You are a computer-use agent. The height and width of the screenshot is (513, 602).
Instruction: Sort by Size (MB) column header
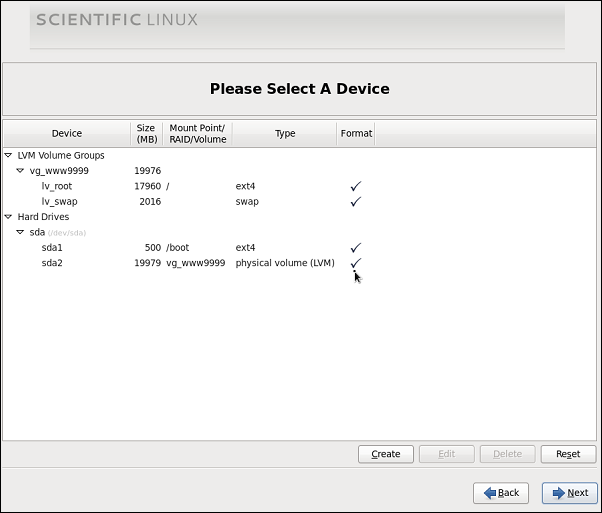[147, 133]
